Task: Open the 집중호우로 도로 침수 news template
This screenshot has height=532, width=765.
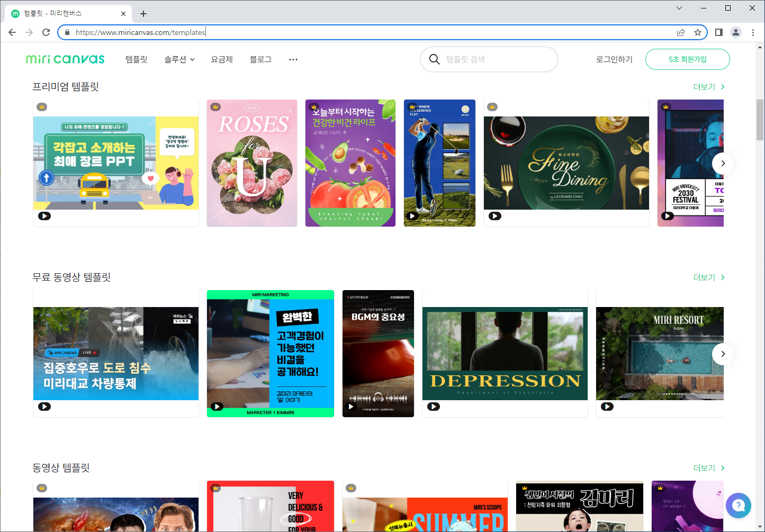Action: (x=116, y=354)
